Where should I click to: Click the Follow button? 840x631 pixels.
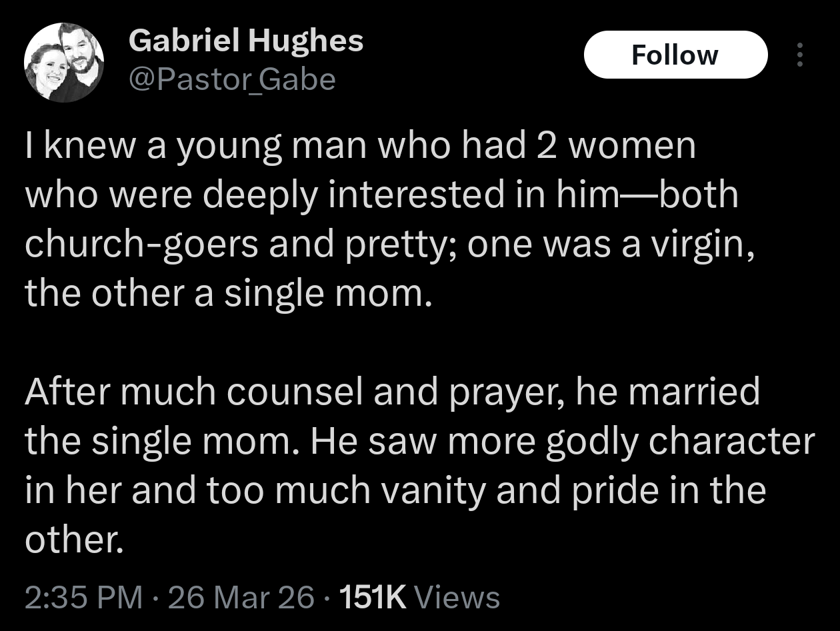point(675,55)
